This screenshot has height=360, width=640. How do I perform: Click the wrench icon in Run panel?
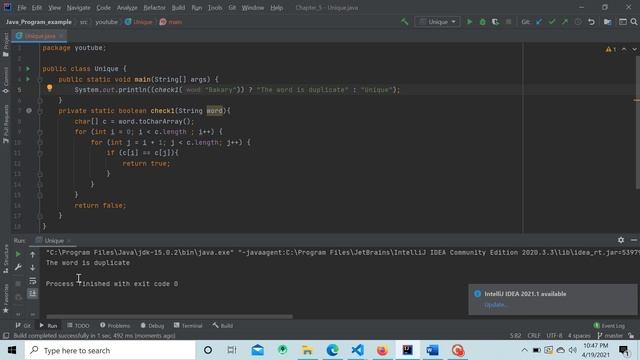(18, 267)
